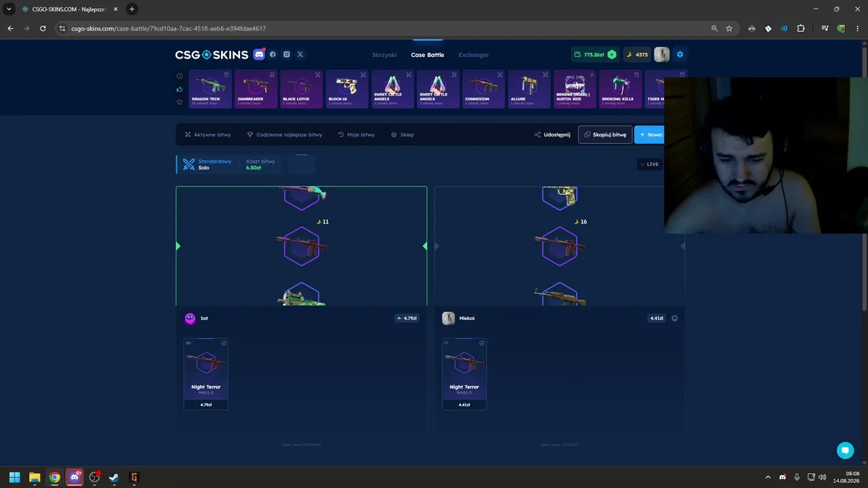Screen dimensions: 868x488
Task: Open player Mlekoś's profile name
Action: [467, 319]
